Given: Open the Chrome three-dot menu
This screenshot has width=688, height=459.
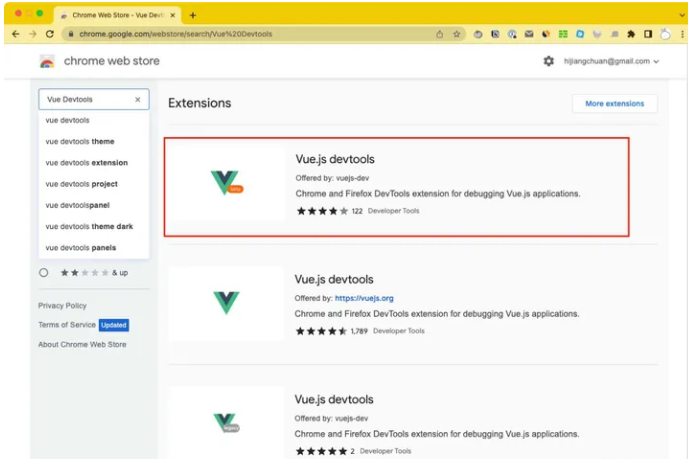Looking at the screenshot, I should 682,34.
